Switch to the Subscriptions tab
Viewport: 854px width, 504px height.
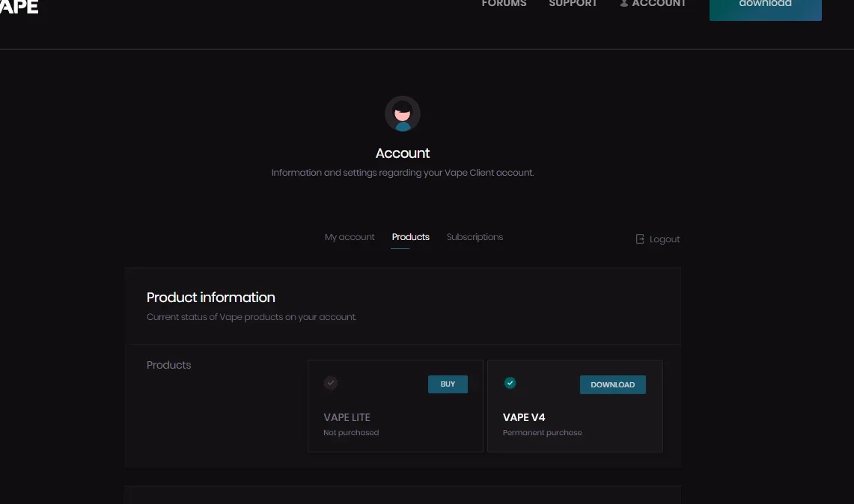pyautogui.click(x=475, y=237)
